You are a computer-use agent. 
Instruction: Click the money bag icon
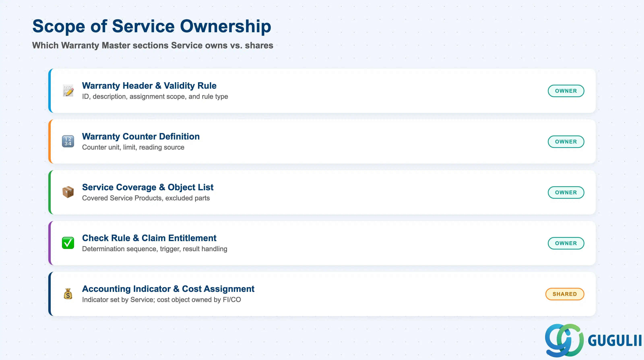click(x=68, y=294)
